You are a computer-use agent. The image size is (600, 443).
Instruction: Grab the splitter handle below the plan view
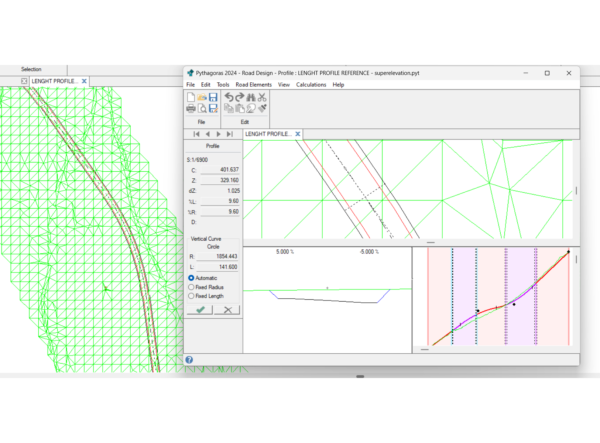tap(430, 243)
